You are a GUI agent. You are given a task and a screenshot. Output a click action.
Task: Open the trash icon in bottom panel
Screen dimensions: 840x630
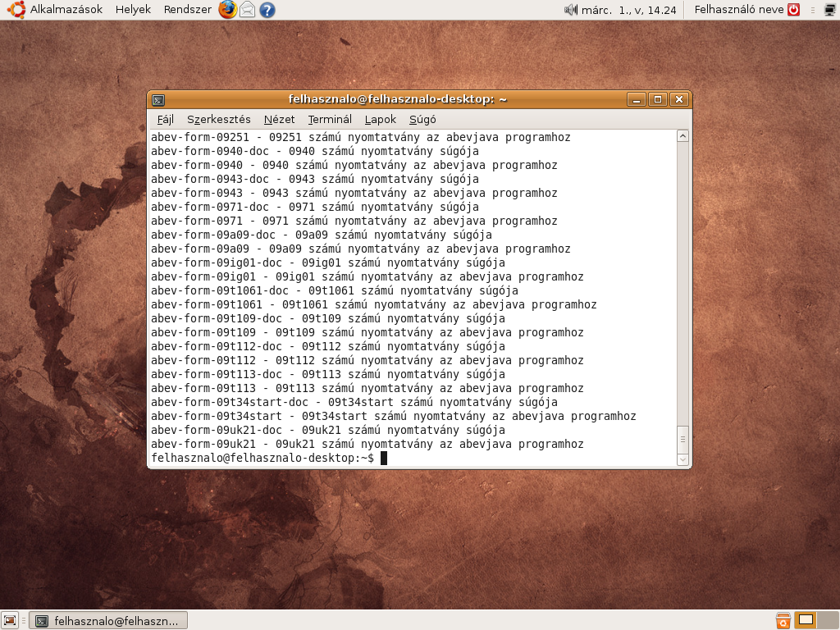point(783,620)
